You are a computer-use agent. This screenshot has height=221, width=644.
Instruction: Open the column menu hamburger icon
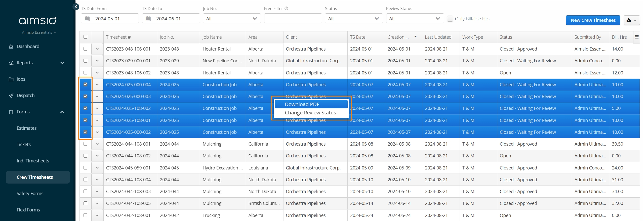[x=637, y=37]
